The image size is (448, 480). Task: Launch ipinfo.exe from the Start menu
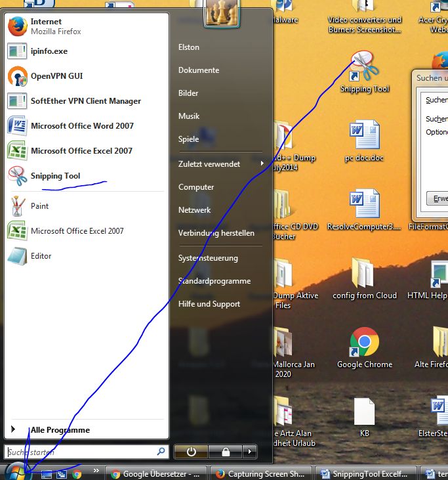click(87, 51)
